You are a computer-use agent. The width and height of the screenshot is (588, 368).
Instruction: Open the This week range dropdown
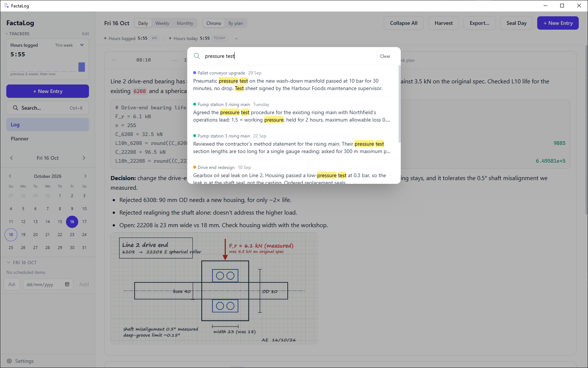coord(69,45)
